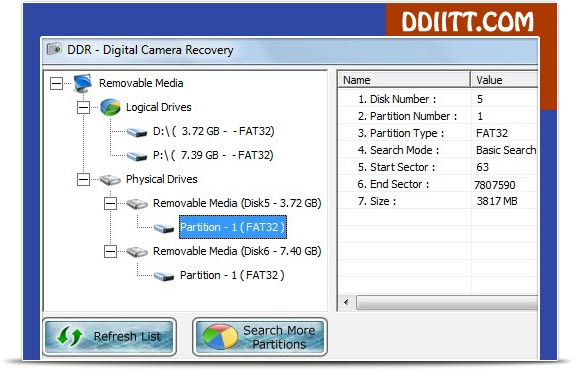Select the Physical Drives tree item
This screenshot has width=575, height=370.
click(x=162, y=179)
